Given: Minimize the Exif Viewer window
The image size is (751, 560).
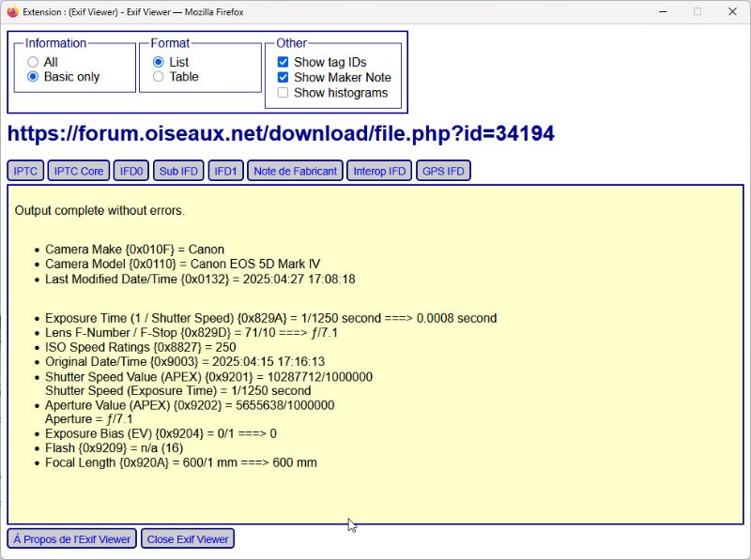Looking at the screenshot, I should click(653, 11).
